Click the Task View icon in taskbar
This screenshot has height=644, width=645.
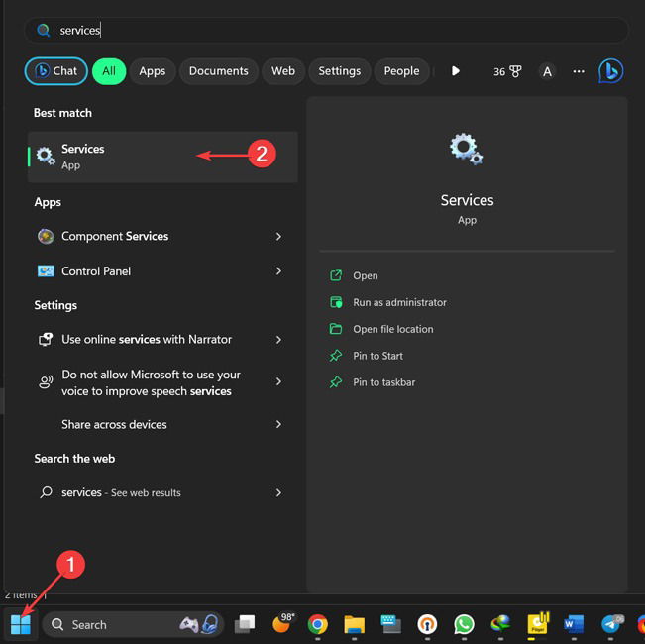coord(245,624)
